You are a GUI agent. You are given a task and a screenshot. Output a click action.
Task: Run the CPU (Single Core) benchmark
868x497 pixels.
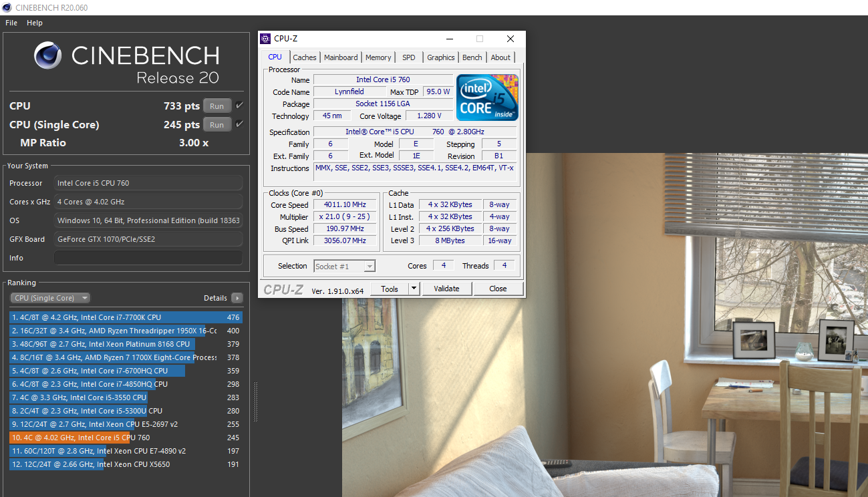[x=217, y=124]
